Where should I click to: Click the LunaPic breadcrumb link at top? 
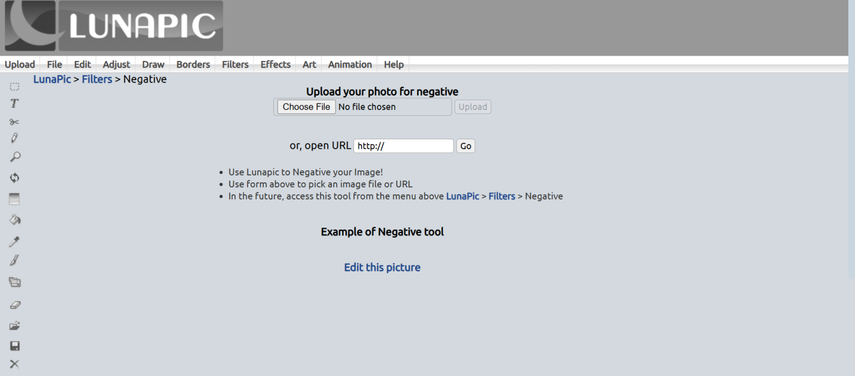pyautogui.click(x=52, y=79)
